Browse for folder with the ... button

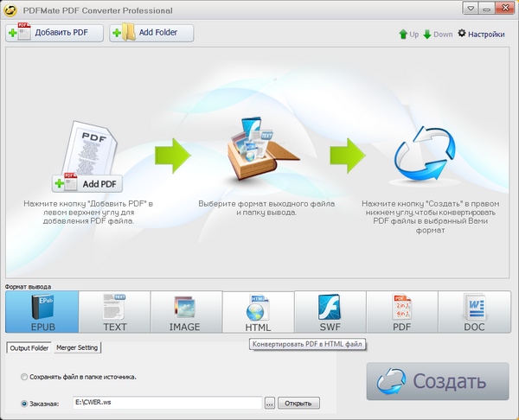click(270, 403)
